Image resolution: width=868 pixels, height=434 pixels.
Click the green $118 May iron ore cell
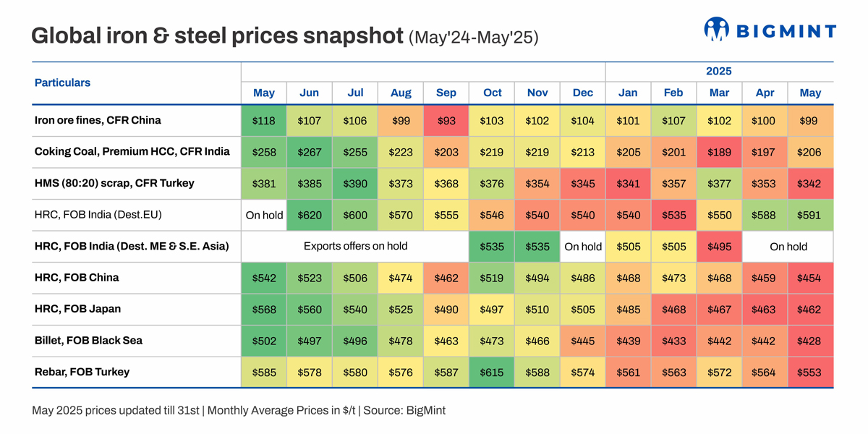[x=264, y=121]
